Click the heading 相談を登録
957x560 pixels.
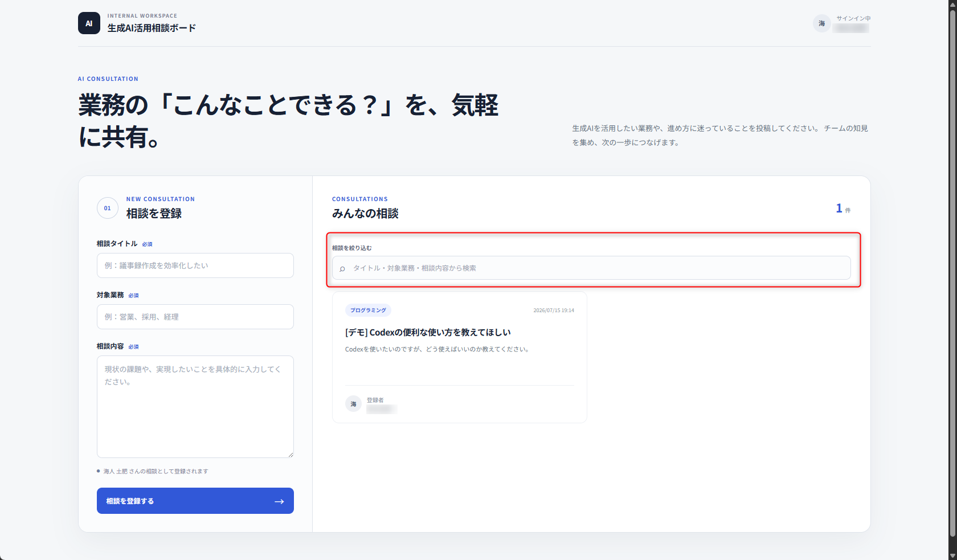[154, 214]
